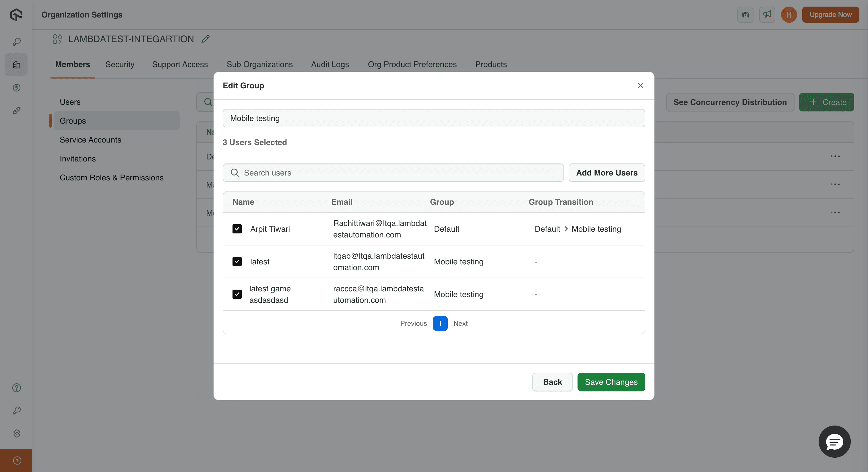This screenshot has height=472, width=868.
Task: Open the help question mark icon in the sidebar
Action: point(17,387)
